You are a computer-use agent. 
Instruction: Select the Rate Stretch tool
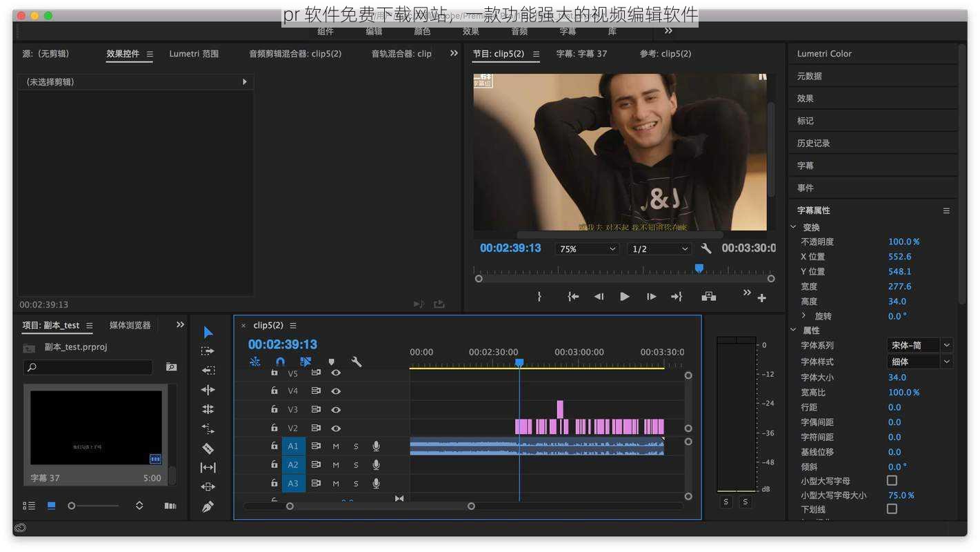208,428
